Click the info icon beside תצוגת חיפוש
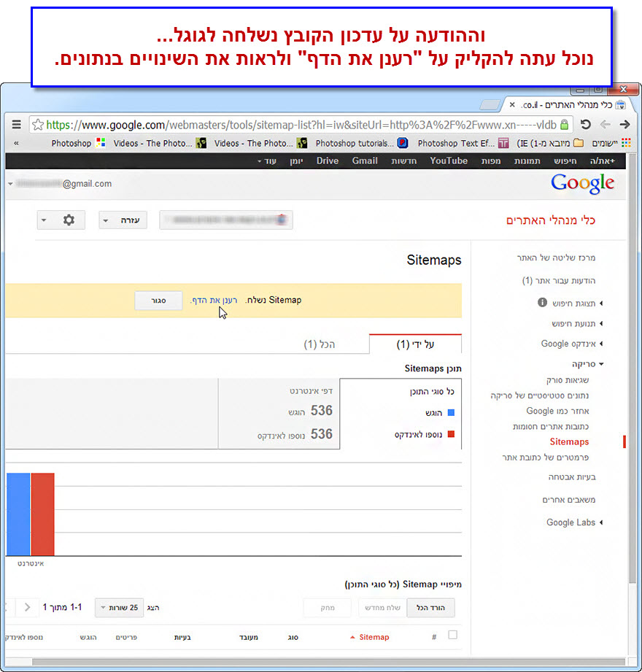 542,303
